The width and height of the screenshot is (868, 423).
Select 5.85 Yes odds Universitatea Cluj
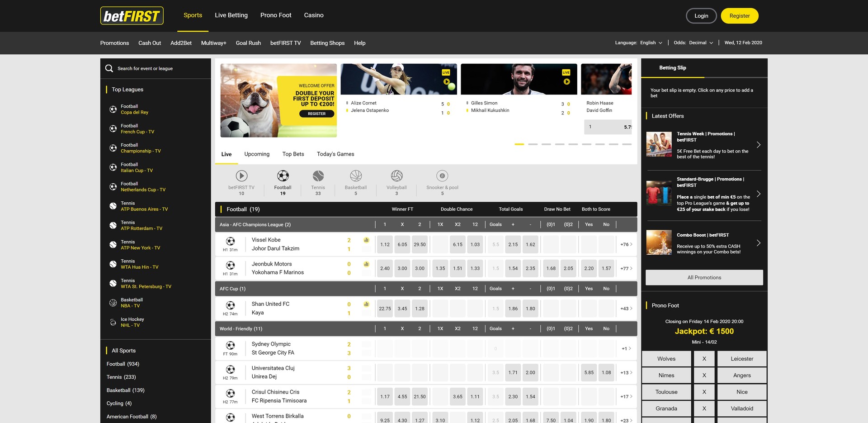(589, 373)
